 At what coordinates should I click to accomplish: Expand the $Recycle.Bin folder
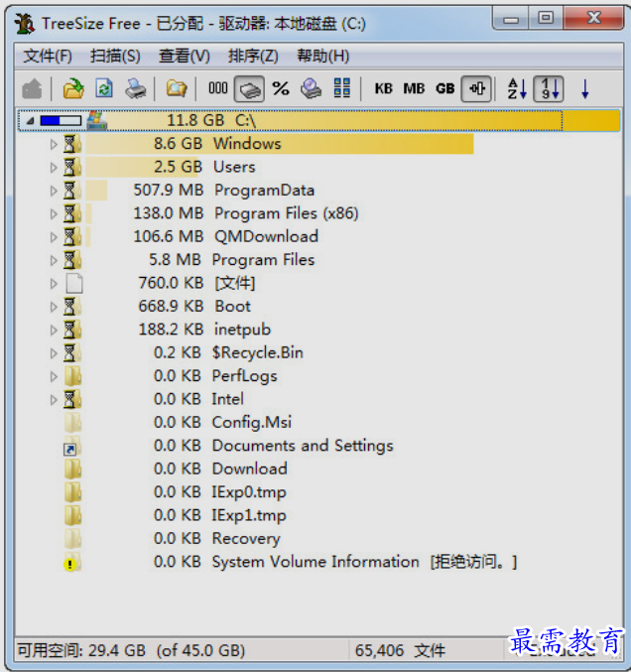click(54, 353)
